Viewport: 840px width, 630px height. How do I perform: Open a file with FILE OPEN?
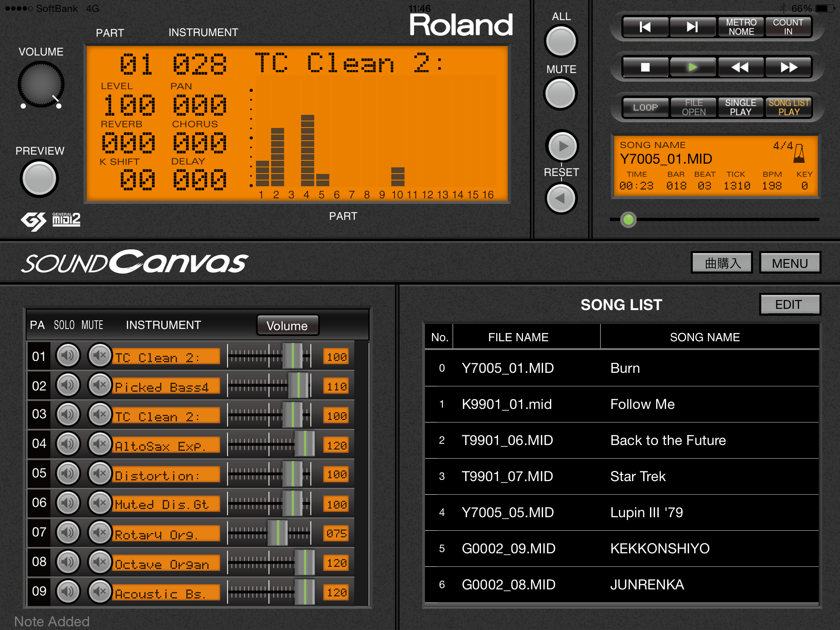point(693,107)
